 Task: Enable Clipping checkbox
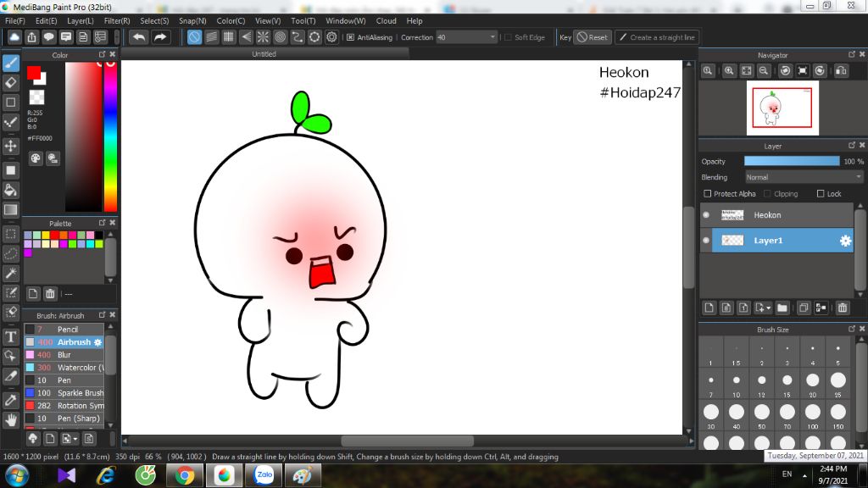point(767,194)
